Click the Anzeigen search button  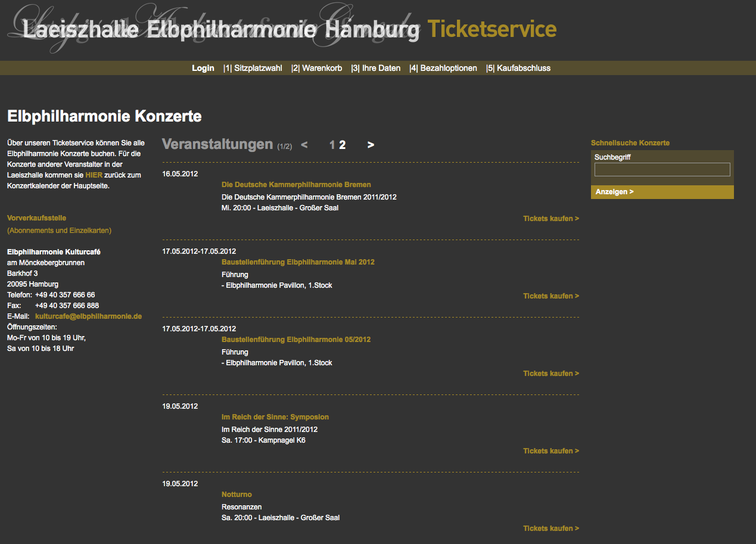click(x=662, y=192)
